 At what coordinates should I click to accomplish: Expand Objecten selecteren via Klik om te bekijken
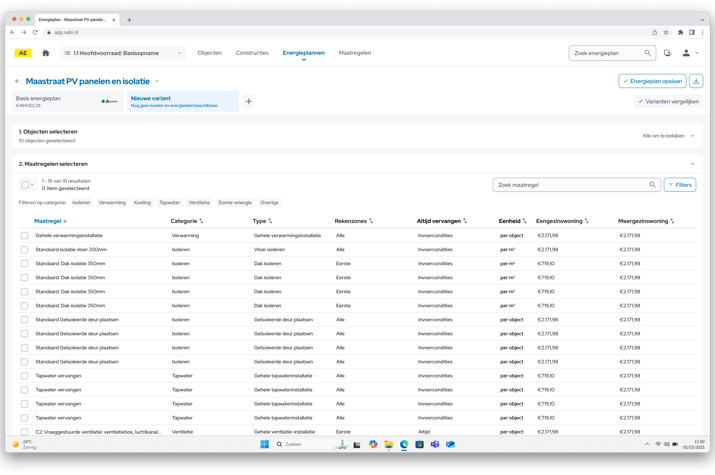(668, 136)
